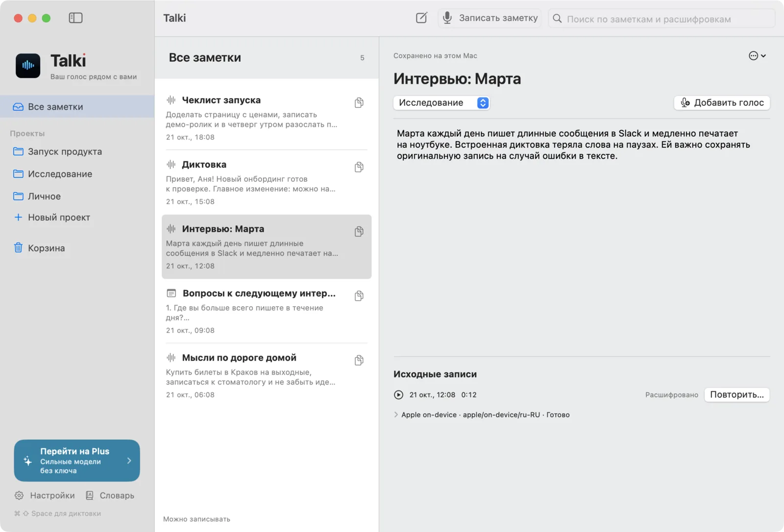Create a new note with the compose icon
This screenshot has width=784, height=532.
(x=421, y=18)
